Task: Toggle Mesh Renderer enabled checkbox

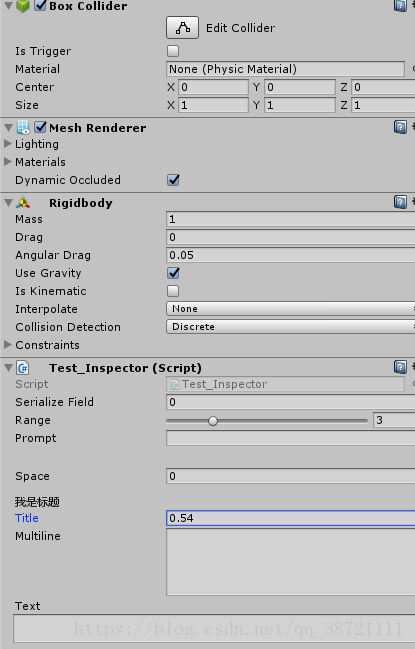Action: pyautogui.click(x=40, y=127)
